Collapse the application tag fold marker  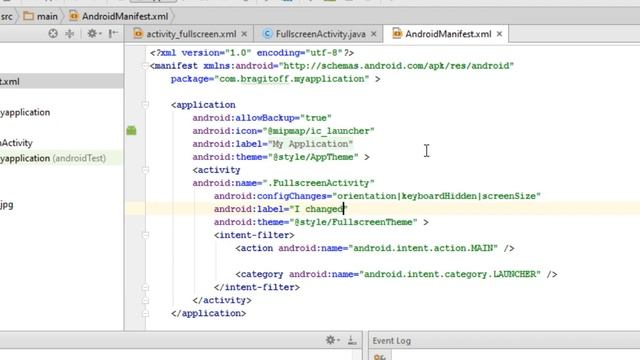[x=145, y=105]
